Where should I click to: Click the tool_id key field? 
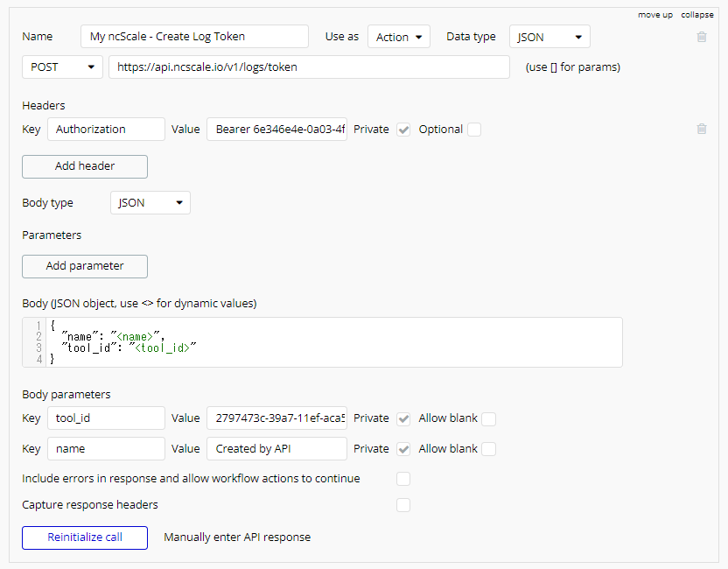coord(107,418)
